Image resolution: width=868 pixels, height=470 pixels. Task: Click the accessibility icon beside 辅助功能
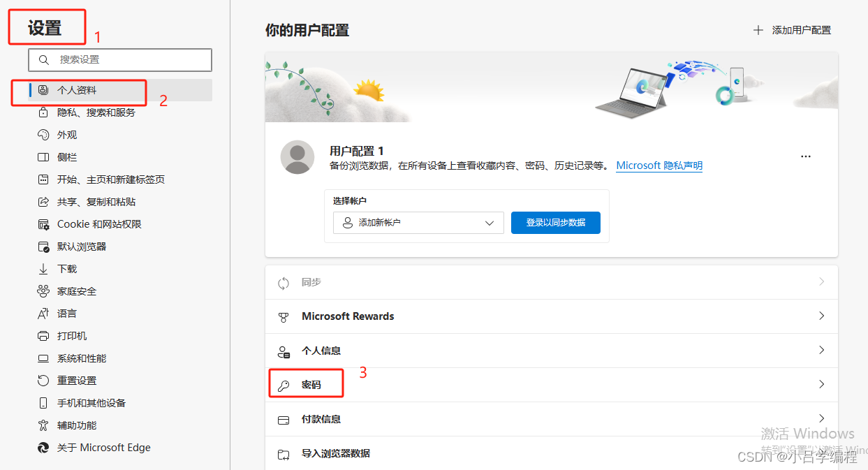point(43,425)
